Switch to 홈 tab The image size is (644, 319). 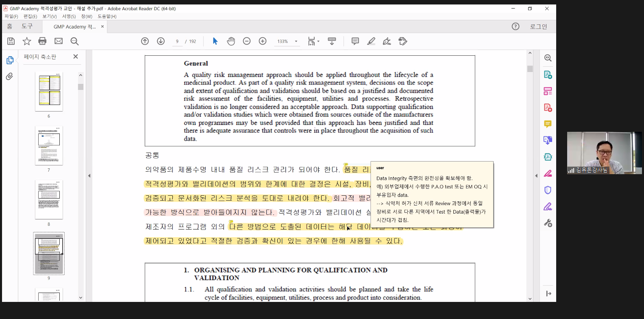(x=10, y=26)
